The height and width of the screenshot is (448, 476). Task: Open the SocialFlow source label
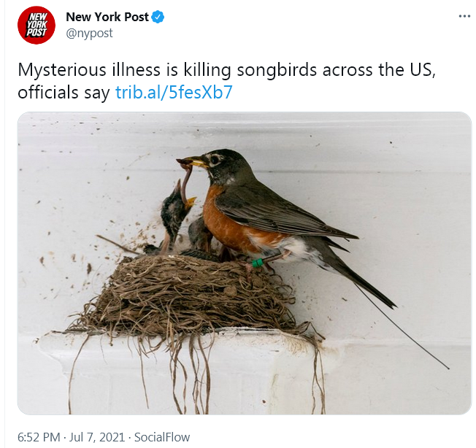click(162, 437)
